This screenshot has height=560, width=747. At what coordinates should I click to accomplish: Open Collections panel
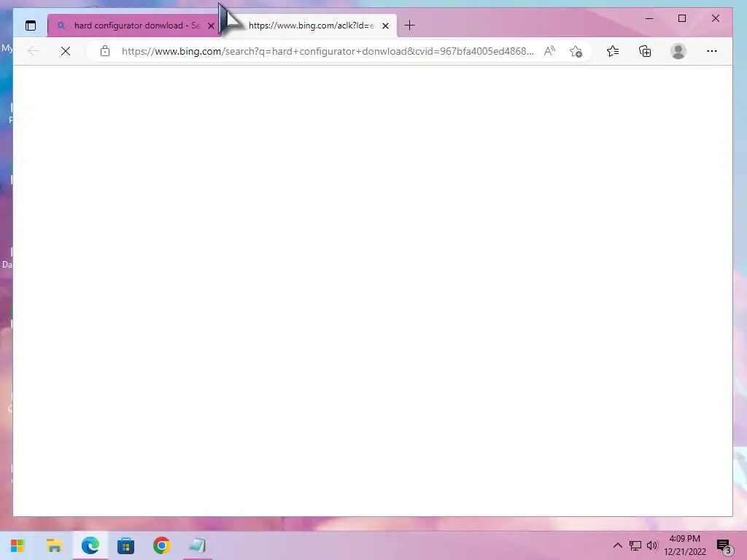[645, 51]
